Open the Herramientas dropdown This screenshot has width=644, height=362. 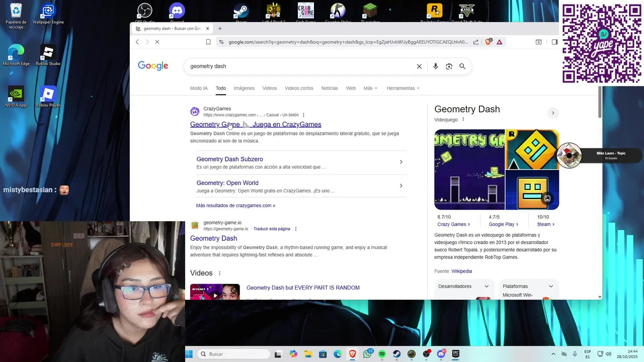coord(403,88)
